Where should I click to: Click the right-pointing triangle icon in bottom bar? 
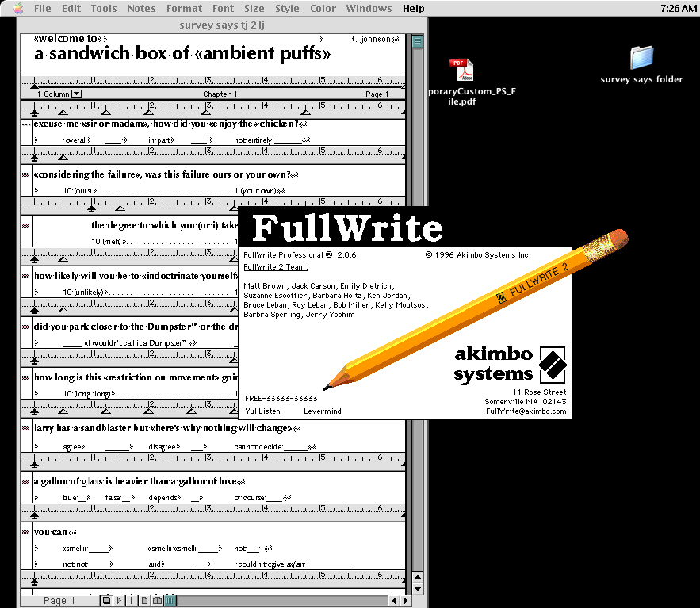click(x=119, y=600)
